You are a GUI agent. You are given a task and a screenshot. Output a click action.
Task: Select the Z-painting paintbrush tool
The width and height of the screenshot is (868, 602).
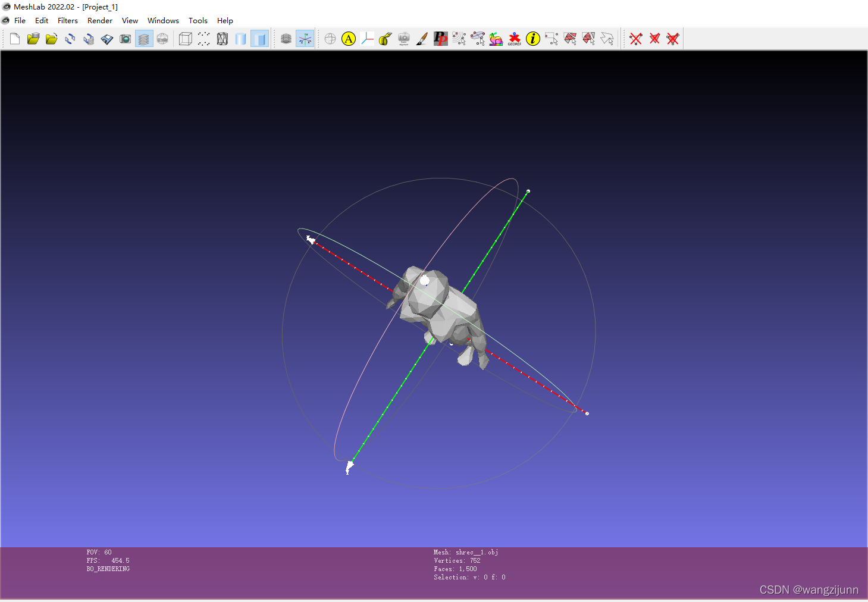pyautogui.click(x=422, y=39)
